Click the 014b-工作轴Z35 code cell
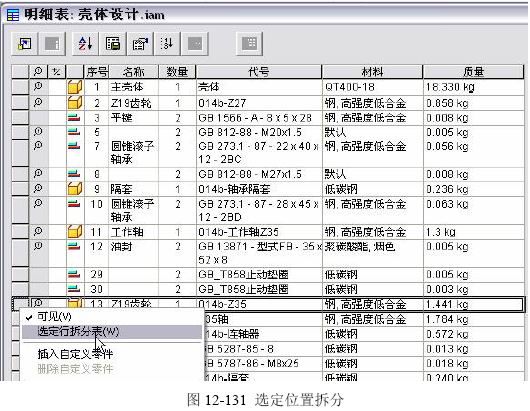530x411 pixels. coord(259,232)
